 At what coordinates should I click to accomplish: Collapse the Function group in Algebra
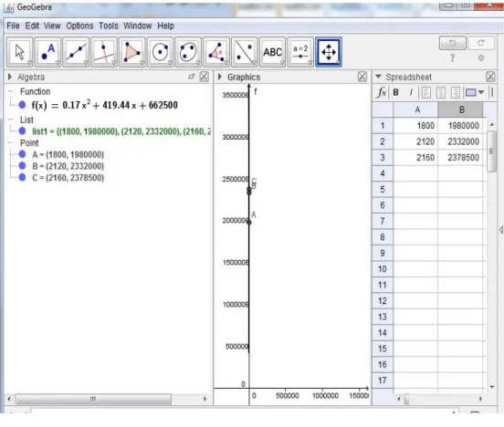[x=11, y=91]
